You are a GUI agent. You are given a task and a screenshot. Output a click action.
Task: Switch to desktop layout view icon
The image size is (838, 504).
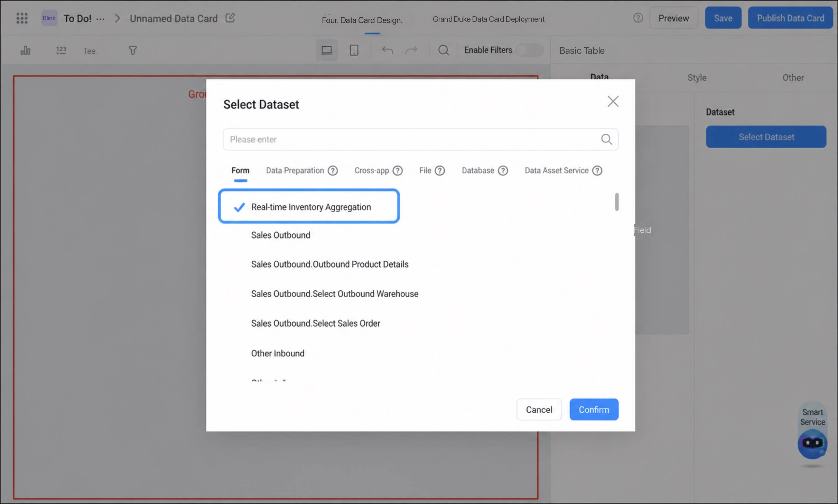[326, 50]
